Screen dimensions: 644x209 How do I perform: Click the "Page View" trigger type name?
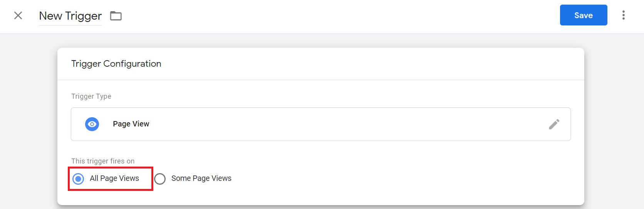coord(131,124)
